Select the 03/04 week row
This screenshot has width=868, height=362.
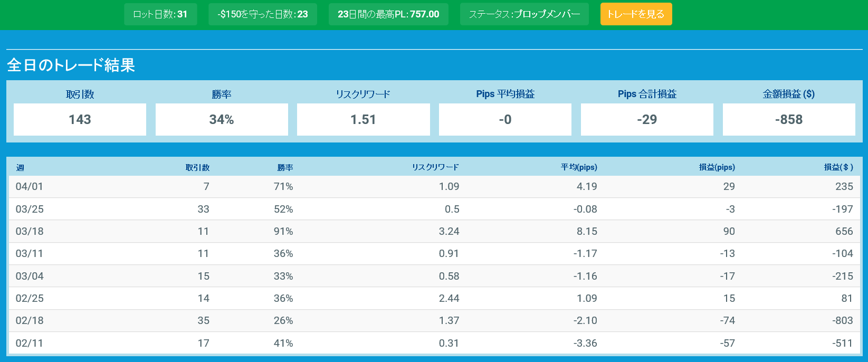pos(434,276)
